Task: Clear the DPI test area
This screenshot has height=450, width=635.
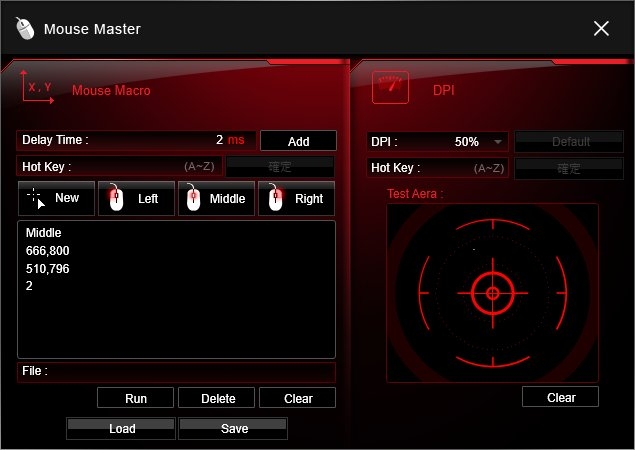Action: click(x=560, y=397)
